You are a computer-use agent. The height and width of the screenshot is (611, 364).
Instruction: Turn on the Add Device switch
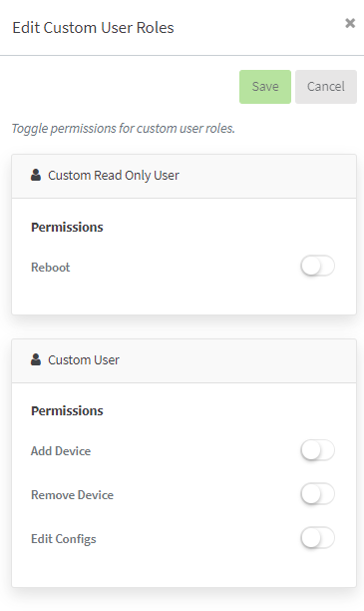tap(317, 450)
